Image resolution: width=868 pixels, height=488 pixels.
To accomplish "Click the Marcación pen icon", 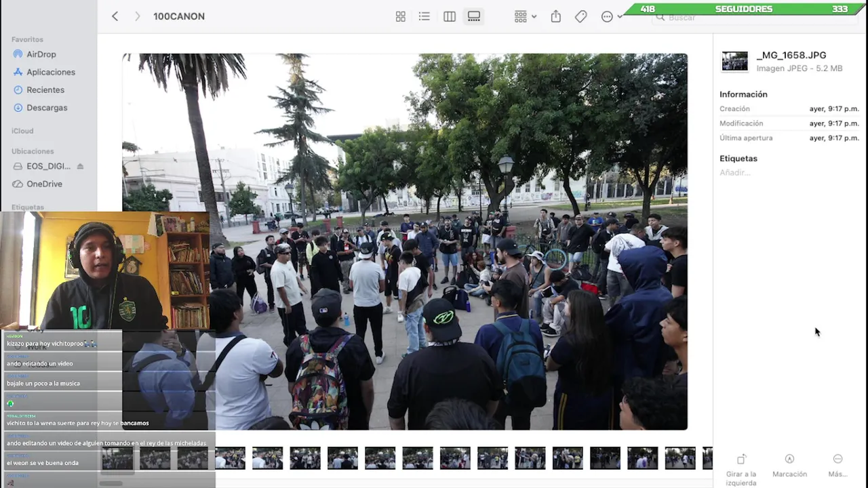I will 789,459.
